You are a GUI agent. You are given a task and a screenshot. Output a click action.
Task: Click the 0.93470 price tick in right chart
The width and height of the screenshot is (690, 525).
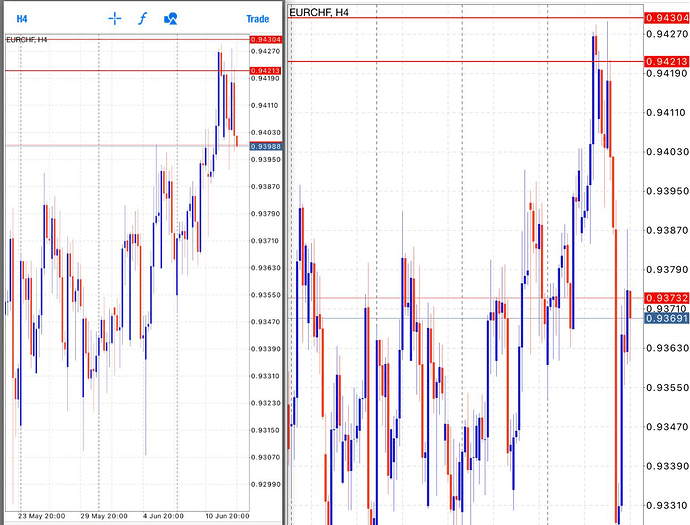(x=667, y=426)
